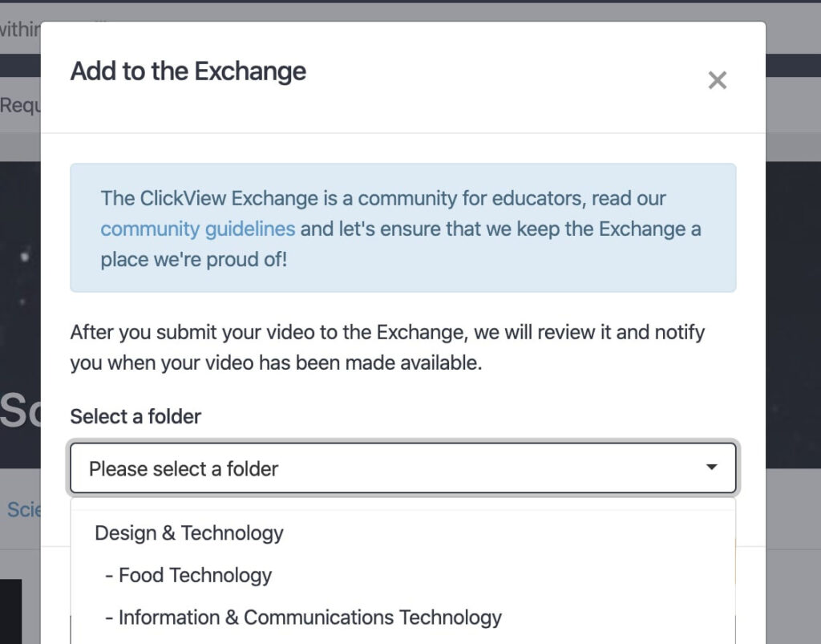Click the Add to the Exchange title

point(188,71)
